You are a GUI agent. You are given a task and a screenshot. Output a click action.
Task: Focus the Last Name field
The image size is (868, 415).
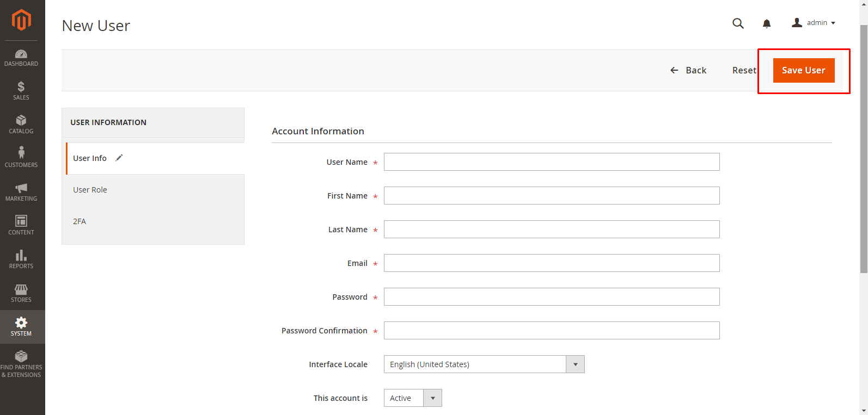click(x=552, y=230)
